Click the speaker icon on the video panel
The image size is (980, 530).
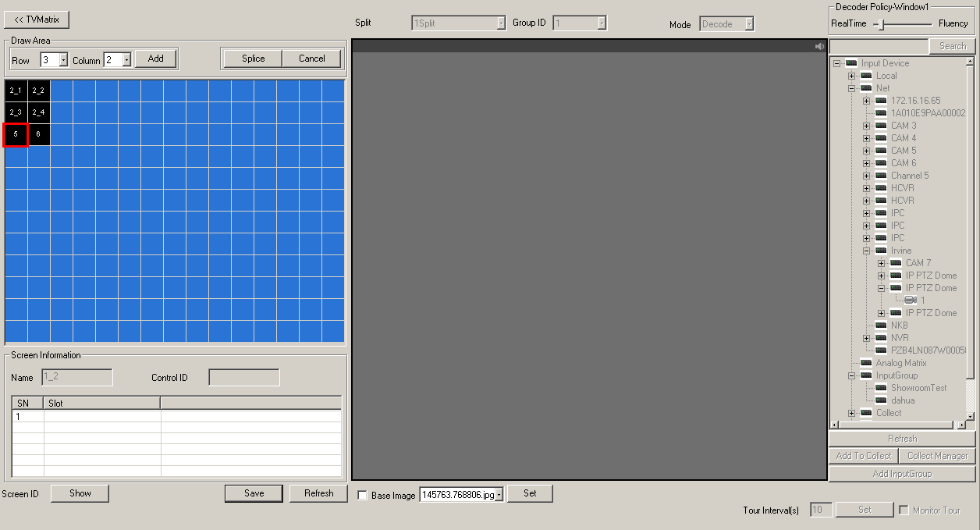818,46
